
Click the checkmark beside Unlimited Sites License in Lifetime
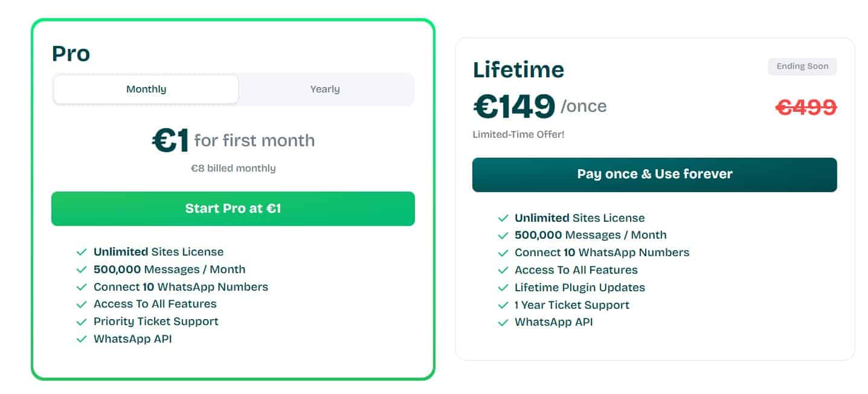coord(503,218)
